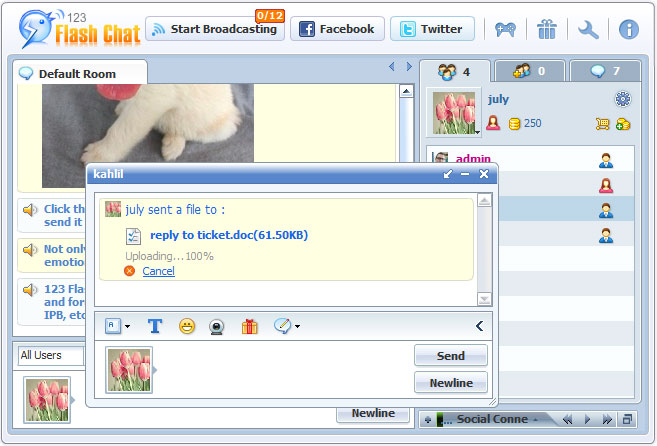657x446 pixels.
Task: Send a gift from chat toolbar
Action: (x=250, y=326)
